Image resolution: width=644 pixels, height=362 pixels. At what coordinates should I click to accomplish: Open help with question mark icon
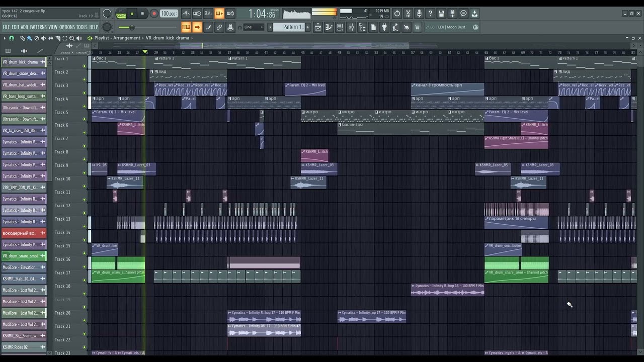(430, 14)
